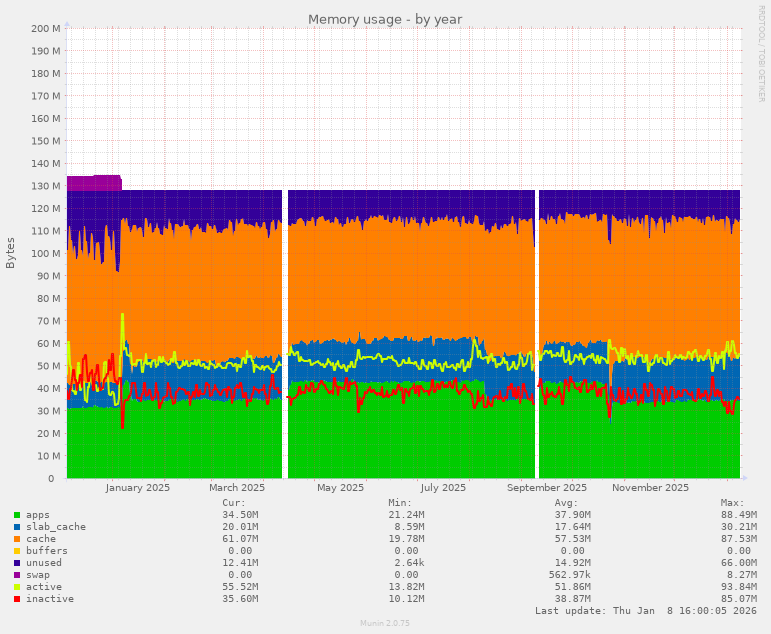
Task: Click the '130 M' y-axis tick label
Action: pyautogui.click(x=46, y=186)
